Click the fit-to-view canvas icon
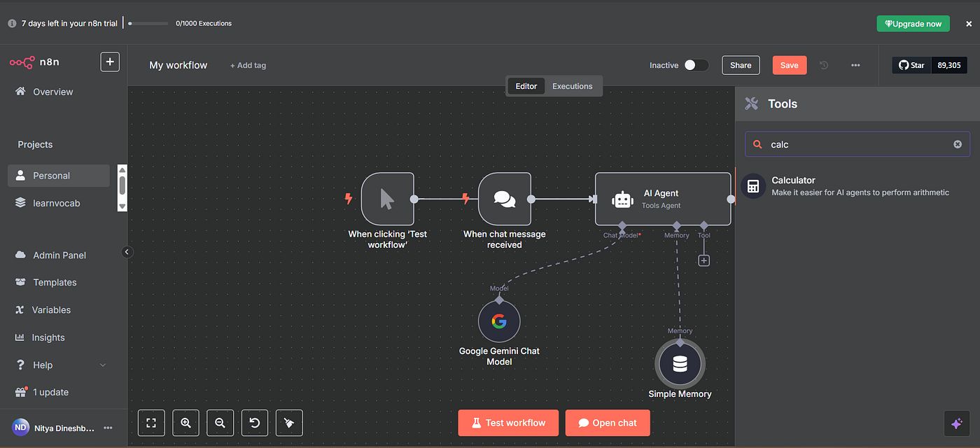 [151, 423]
